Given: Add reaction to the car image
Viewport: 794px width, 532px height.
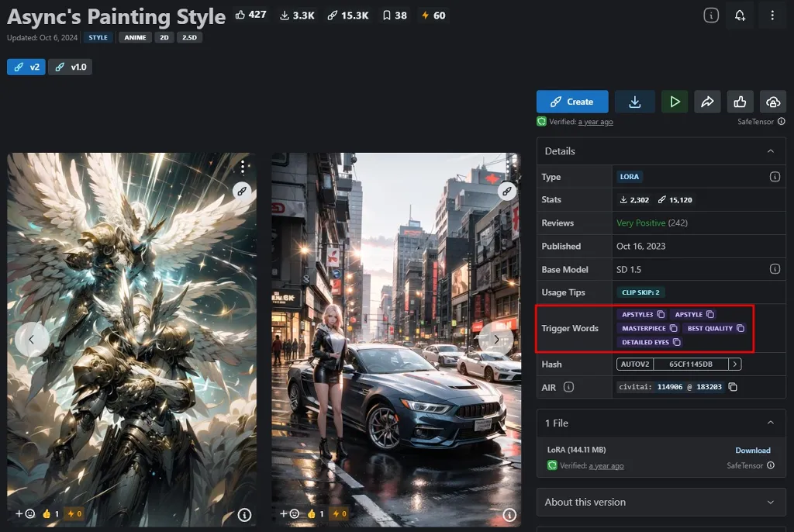Looking at the screenshot, I should click(x=290, y=513).
